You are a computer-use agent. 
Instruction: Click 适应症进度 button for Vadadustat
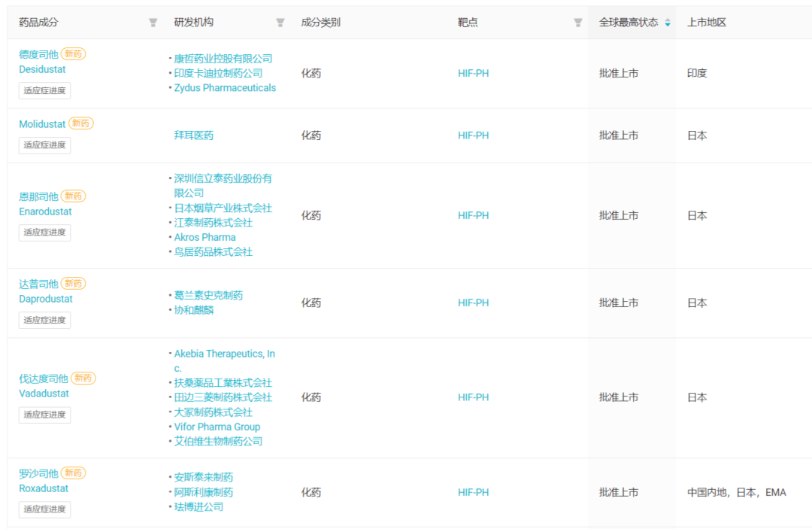44,415
